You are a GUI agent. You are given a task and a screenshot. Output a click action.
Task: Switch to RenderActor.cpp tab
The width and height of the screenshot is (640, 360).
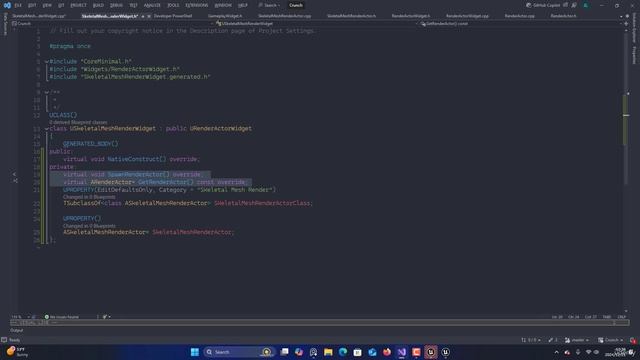pyautogui.click(x=520, y=16)
